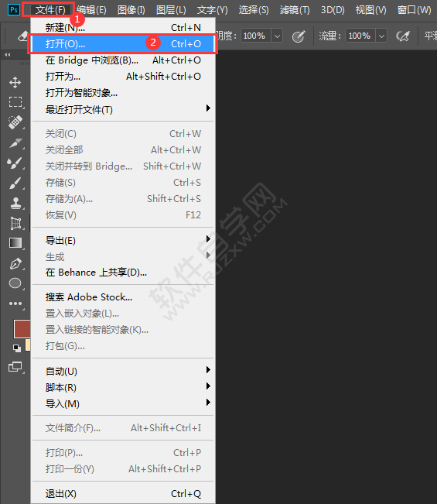Select the Ellipse shape tool

coord(15,283)
